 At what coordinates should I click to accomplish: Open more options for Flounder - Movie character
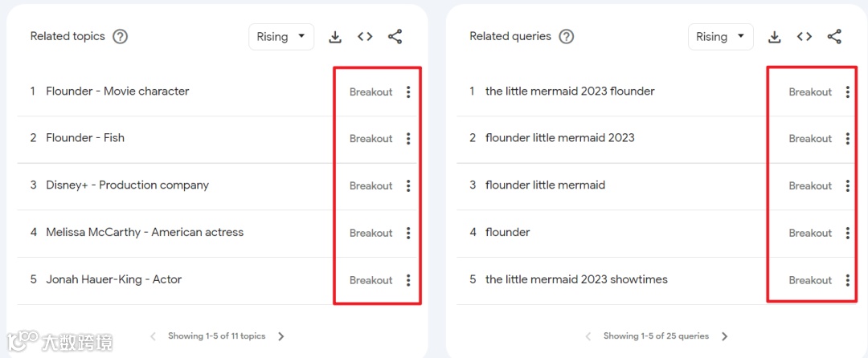tap(408, 92)
